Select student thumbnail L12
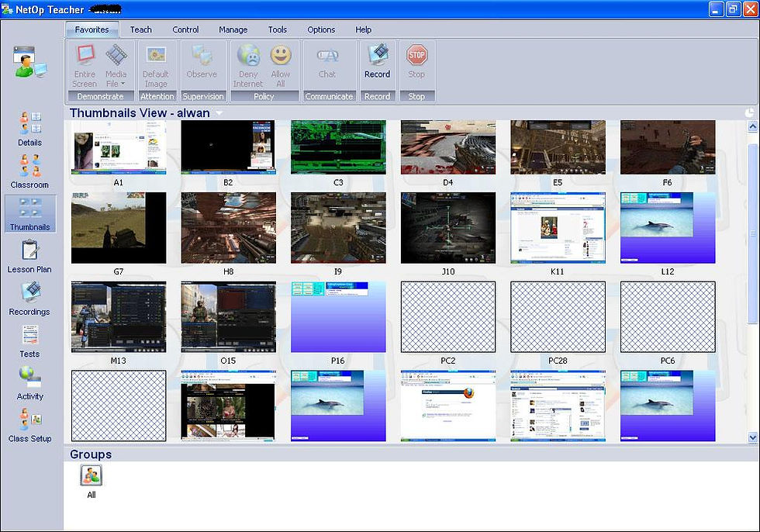This screenshot has width=760, height=532. (x=668, y=228)
